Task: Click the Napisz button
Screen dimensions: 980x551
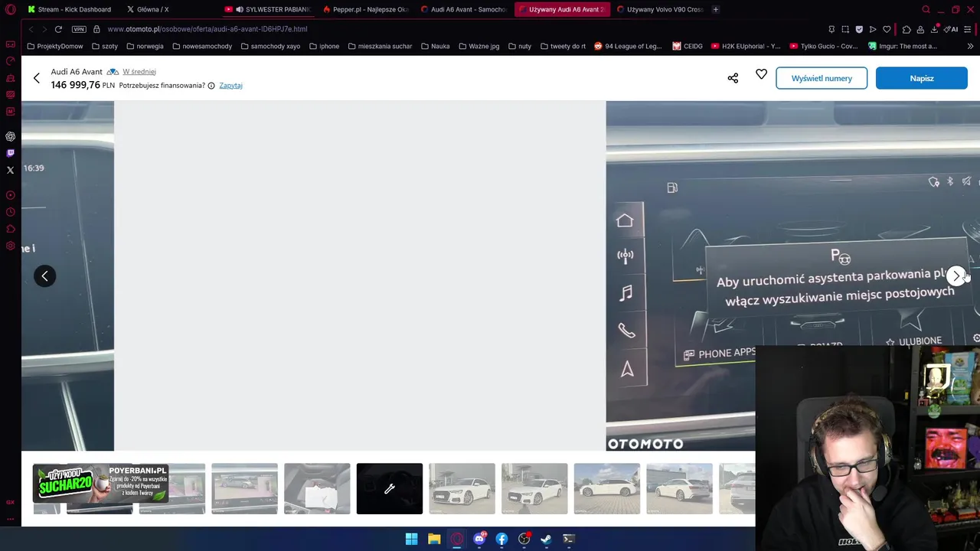Action: 922,78
